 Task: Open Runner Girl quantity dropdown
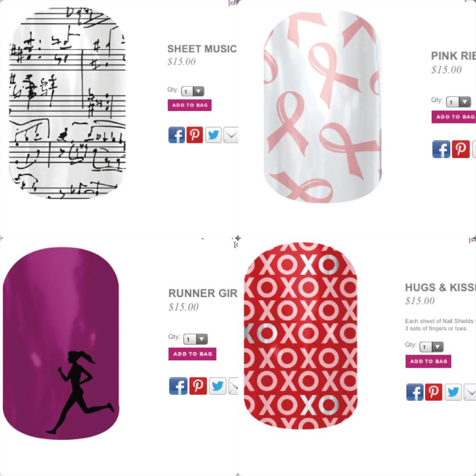point(196,339)
